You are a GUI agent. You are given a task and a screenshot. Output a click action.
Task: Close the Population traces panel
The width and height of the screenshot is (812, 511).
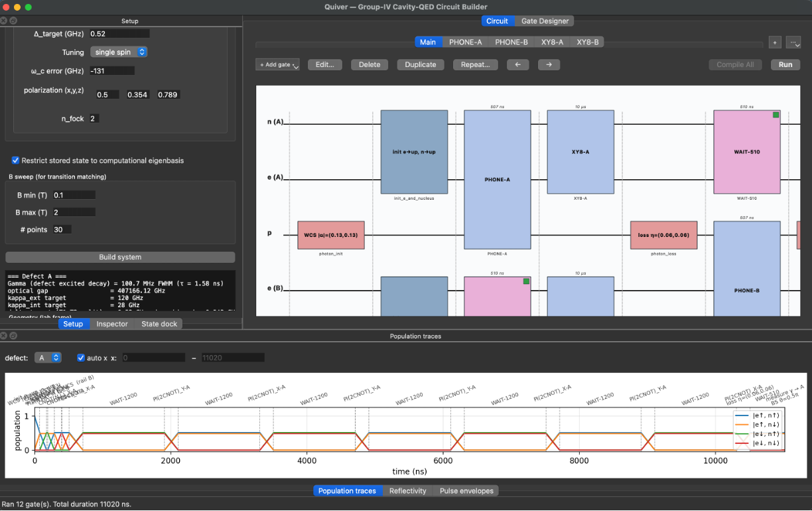pos(4,336)
